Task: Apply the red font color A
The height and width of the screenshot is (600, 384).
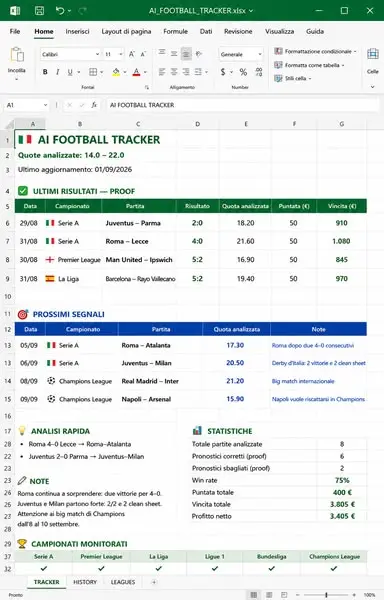Action: coord(136,72)
